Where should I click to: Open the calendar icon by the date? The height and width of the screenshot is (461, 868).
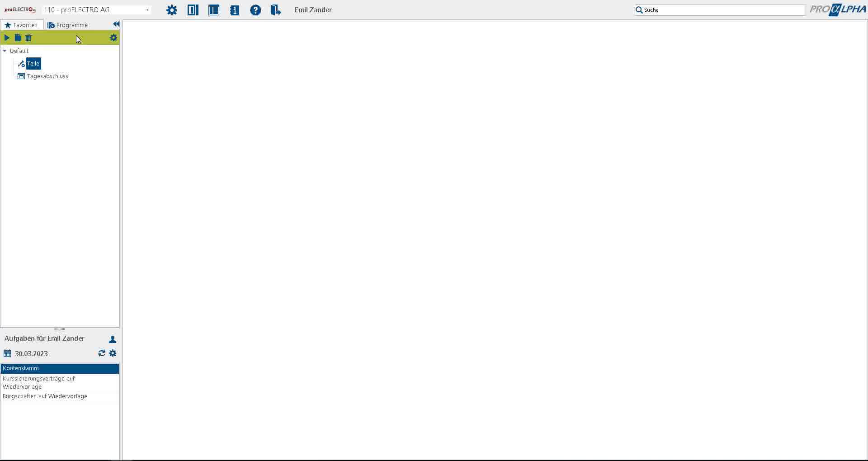7,353
